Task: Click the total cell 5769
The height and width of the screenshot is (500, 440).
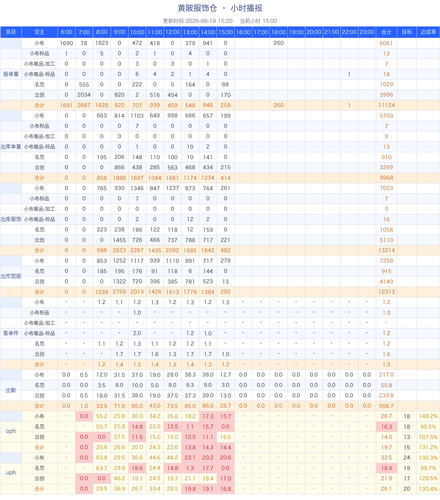Action: 386,116
